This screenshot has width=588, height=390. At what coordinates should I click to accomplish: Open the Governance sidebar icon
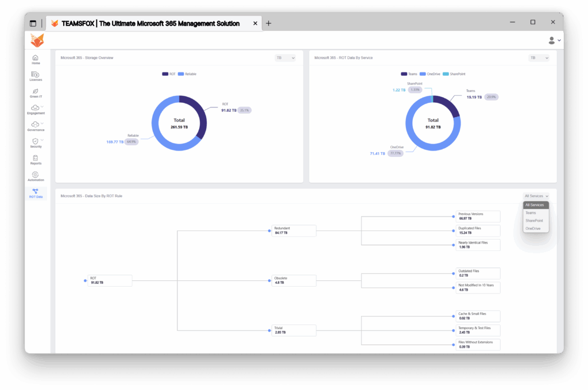[35, 125]
